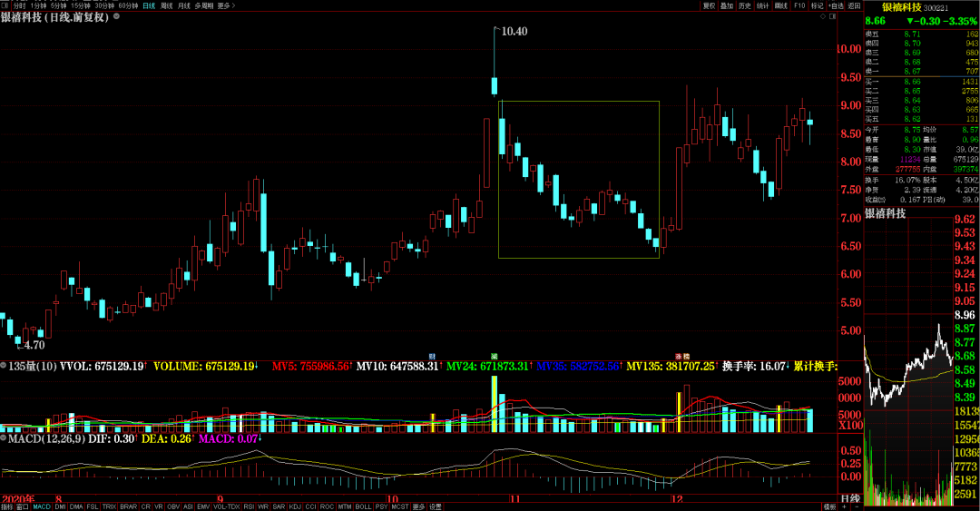Open dropdown beside 银禧科技 chart title
The height and width of the screenshot is (511, 980).
tap(116, 16)
